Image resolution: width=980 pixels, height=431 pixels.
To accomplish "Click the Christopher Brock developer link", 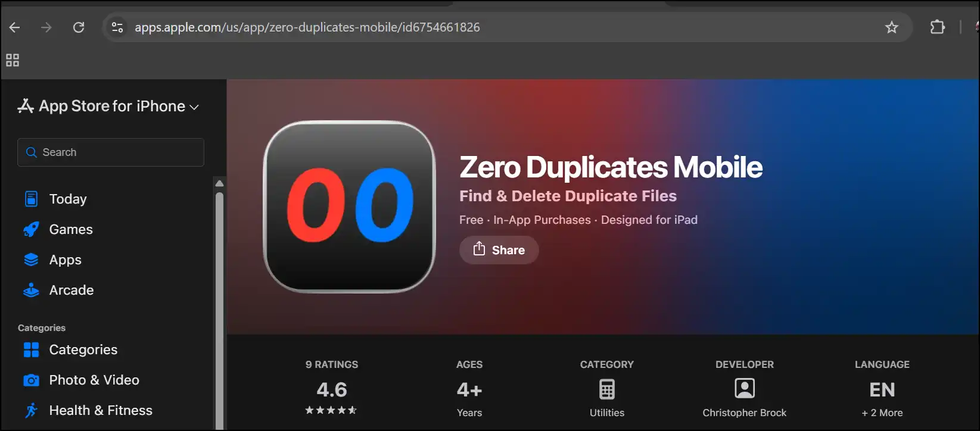I will (x=744, y=413).
